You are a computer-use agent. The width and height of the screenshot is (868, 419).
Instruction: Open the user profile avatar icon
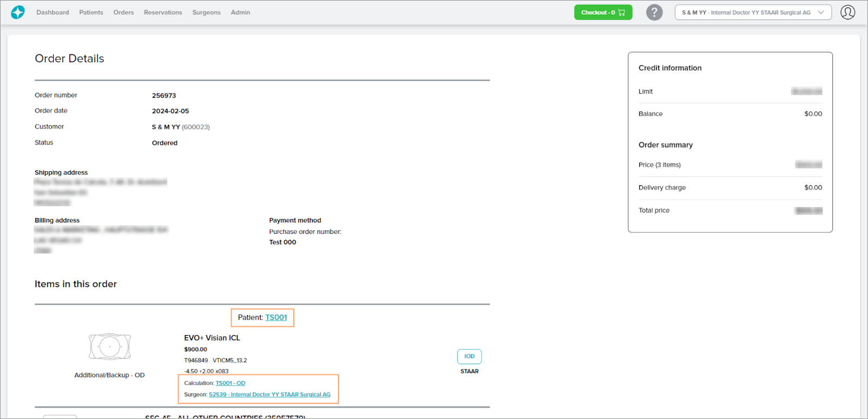[x=847, y=12]
